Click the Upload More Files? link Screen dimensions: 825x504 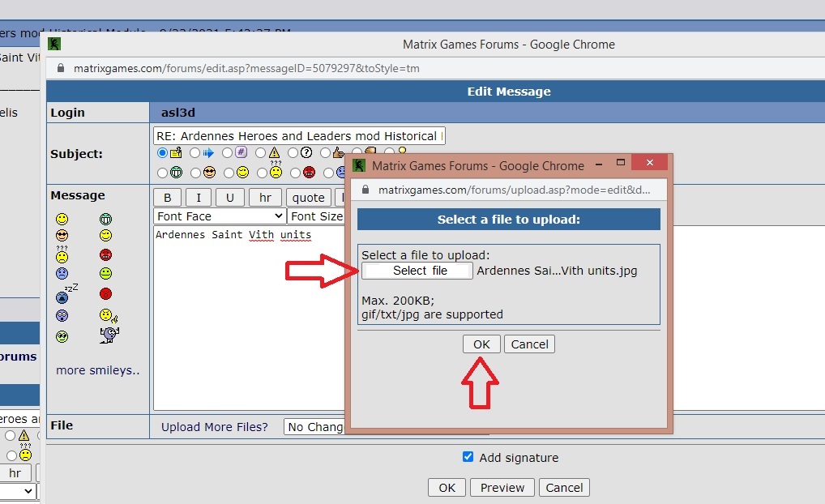[x=215, y=427]
